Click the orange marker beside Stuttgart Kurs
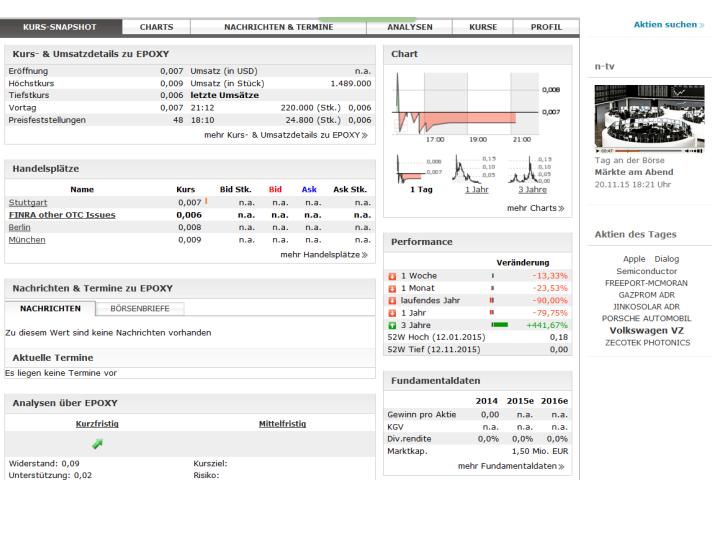Image resolution: width=720 pixels, height=540 pixels. (x=206, y=201)
